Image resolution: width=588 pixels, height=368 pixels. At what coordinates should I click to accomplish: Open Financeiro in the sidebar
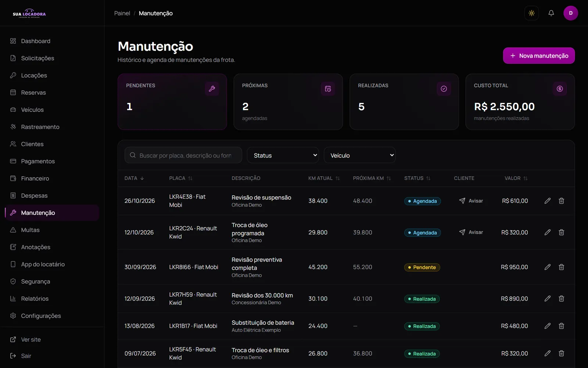coord(52,178)
